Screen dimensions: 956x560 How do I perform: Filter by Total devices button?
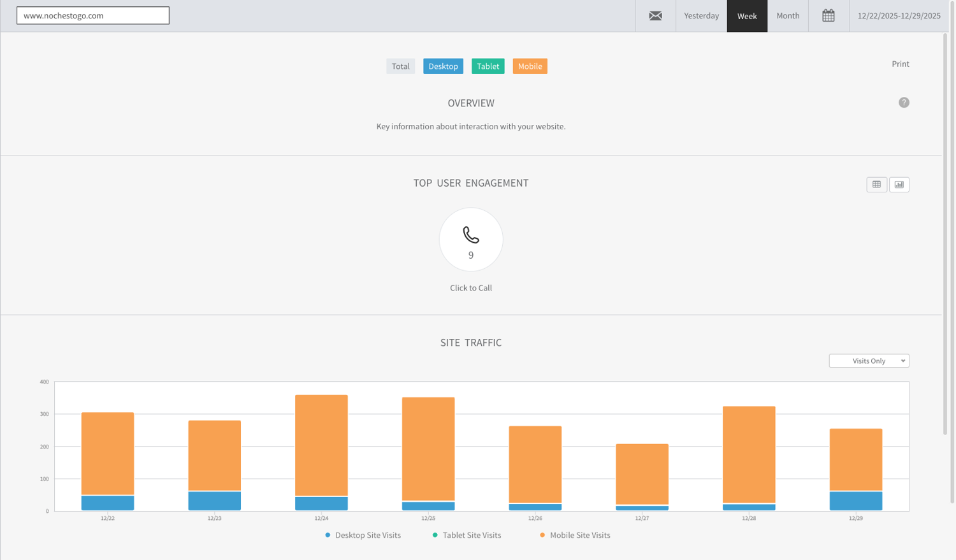(400, 66)
